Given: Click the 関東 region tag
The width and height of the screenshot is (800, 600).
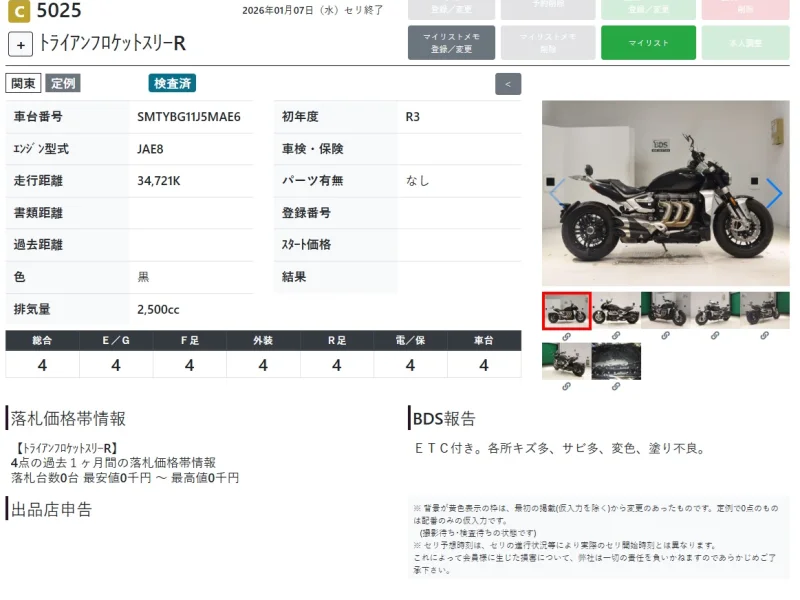Looking at the screenshot, I should pyautogui.click(x=23, y=83).
